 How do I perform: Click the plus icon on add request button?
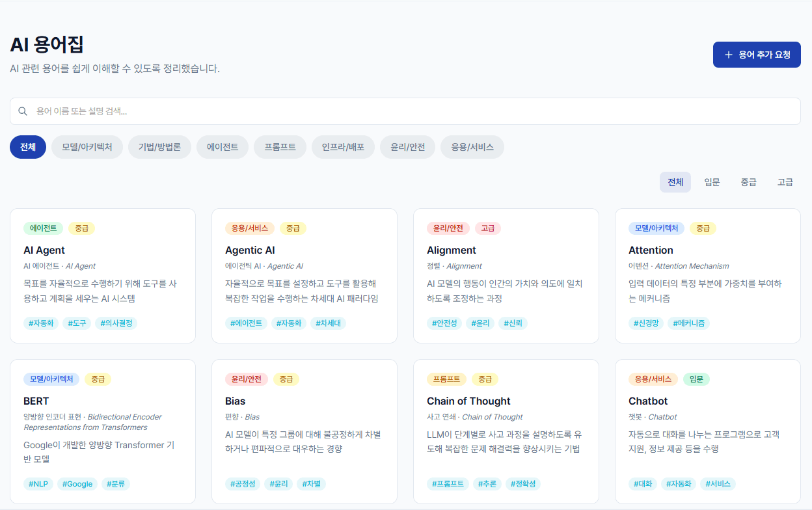[729, 55]
